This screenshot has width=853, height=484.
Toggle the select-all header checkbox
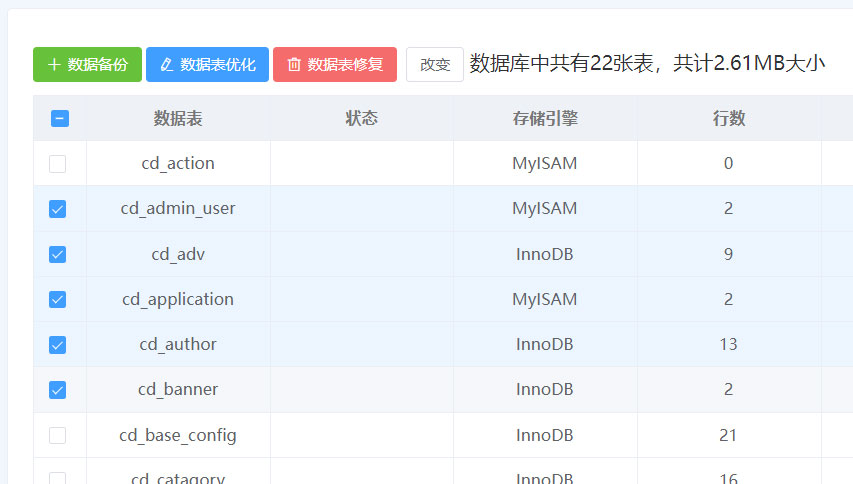tap(60, 119)
